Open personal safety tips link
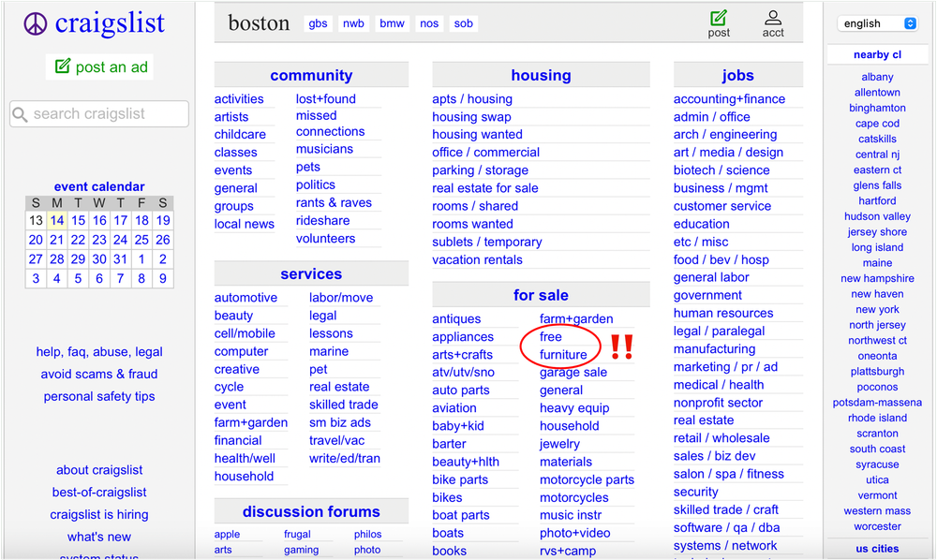Screen dimensions: 937x560 click(x=99, y=396)
